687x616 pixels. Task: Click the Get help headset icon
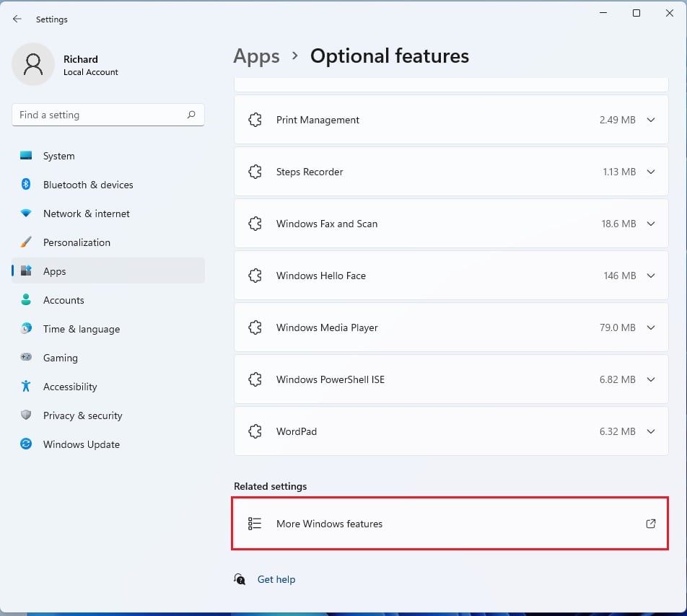pyautogui.click(x=240, y=579)
